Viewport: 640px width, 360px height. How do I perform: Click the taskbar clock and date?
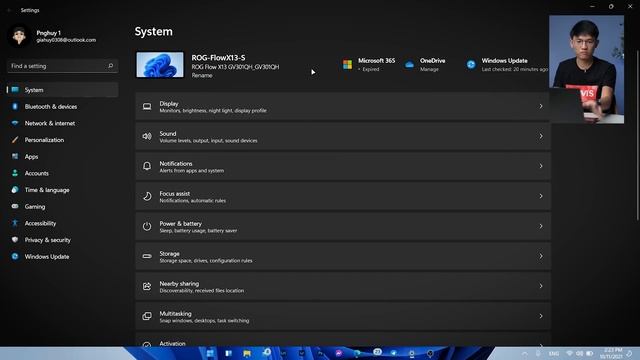click(x=611, y=353)
